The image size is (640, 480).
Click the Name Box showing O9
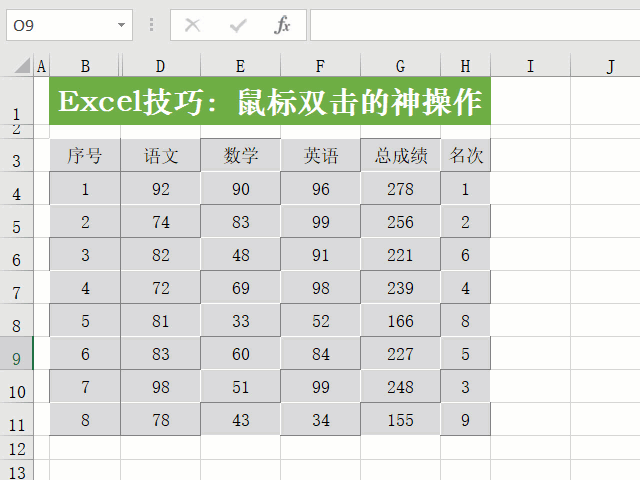pos(69,25)
